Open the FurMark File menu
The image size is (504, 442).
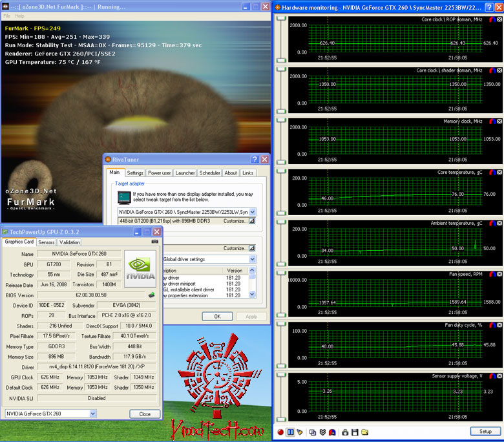(x=6, y=16)
